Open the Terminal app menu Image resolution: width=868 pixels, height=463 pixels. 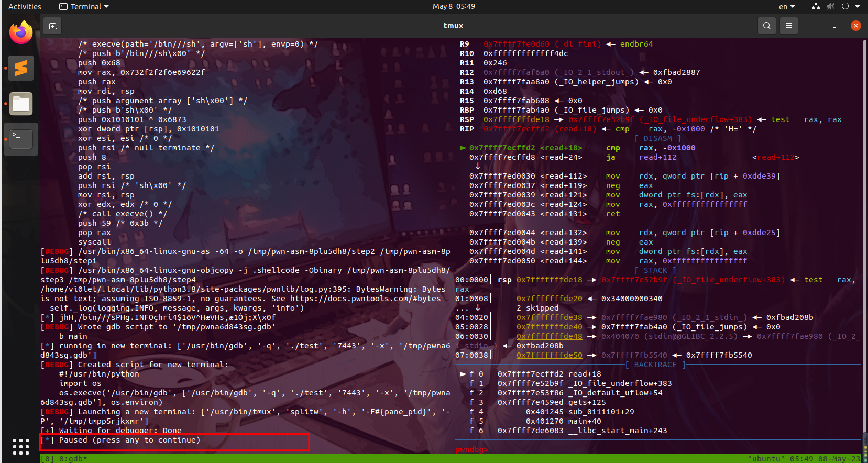(84, 7)
